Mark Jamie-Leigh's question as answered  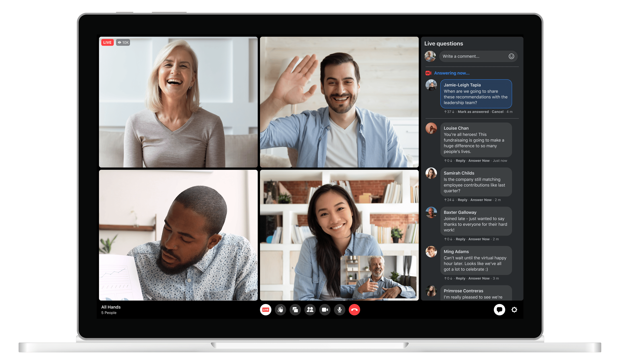click(473, 112)
